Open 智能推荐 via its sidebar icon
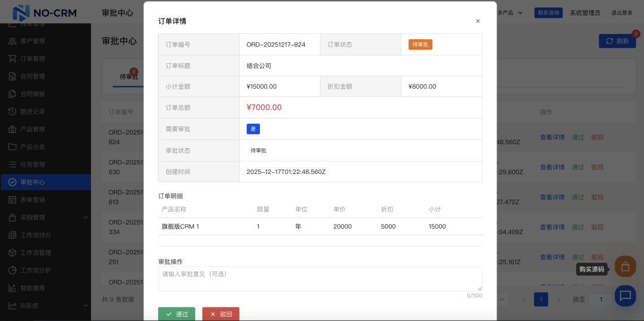644x321 pixels. (x=13, y=288)
